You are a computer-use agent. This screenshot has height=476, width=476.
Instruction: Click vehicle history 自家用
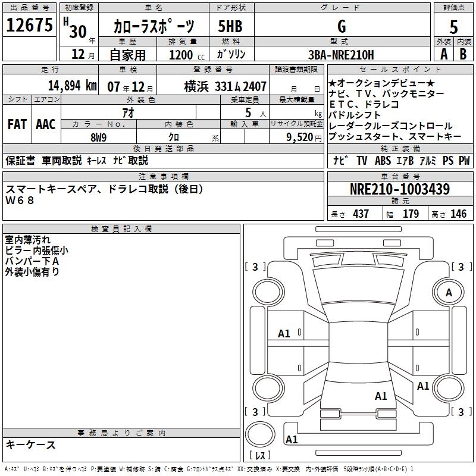click(127, 55)
